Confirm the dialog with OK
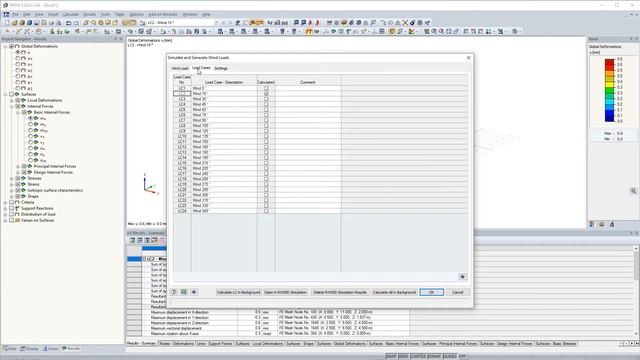This screenshot has height=360, width=640. point(431,292)
